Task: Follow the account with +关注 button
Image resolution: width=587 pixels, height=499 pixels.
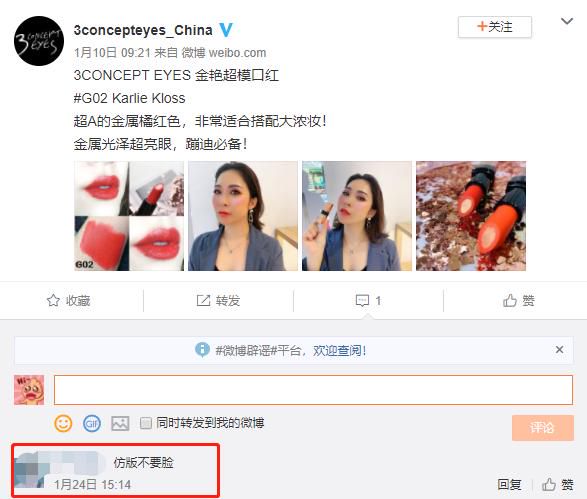Action: pyautogui.click(x=495, y=27)
